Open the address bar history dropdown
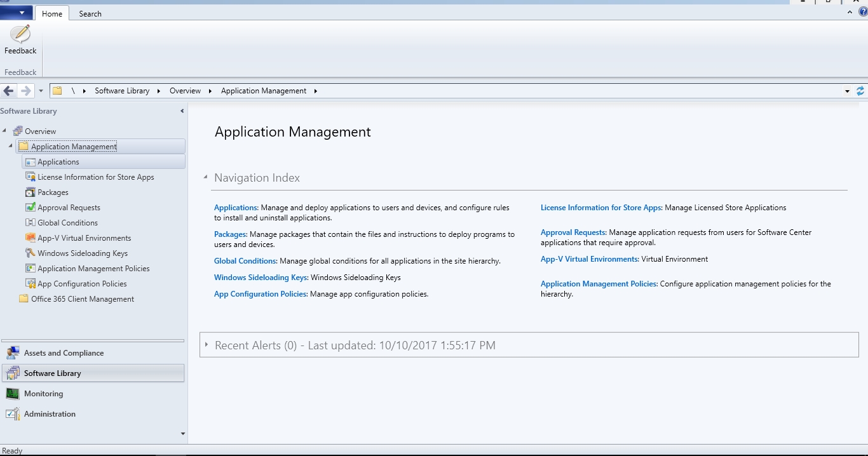868x456 pixels. 847,91
